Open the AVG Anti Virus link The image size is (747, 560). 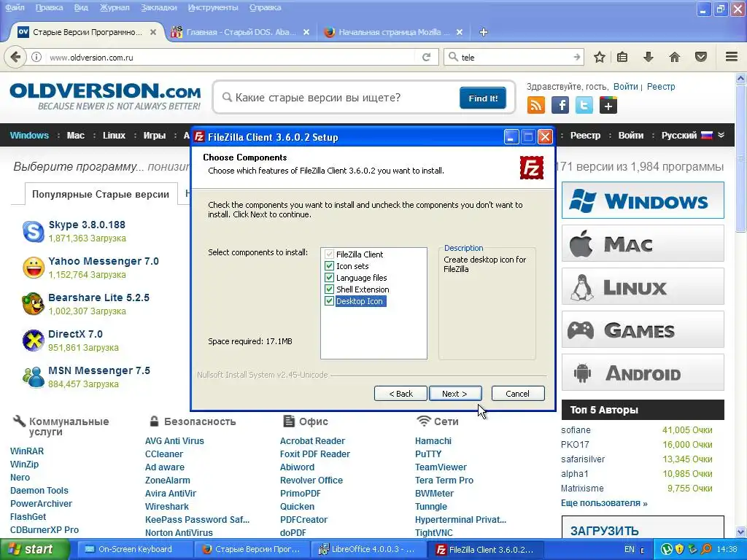[174, 441]
